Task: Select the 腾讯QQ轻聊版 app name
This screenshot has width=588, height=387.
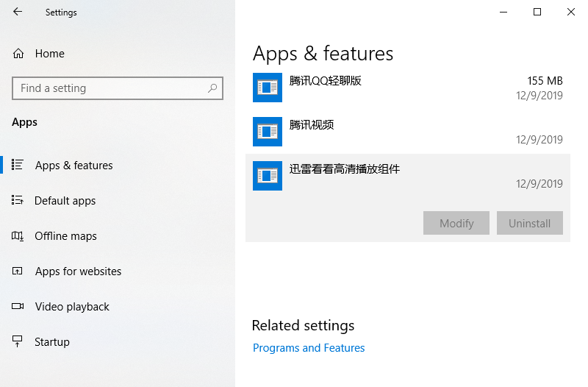Action: tap(325, 81)
